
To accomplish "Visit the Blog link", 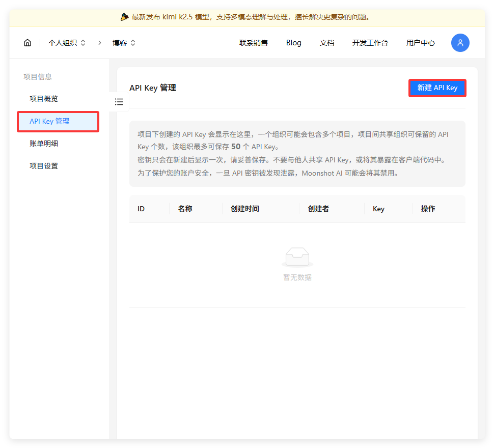I will click(x=294, y=43).
